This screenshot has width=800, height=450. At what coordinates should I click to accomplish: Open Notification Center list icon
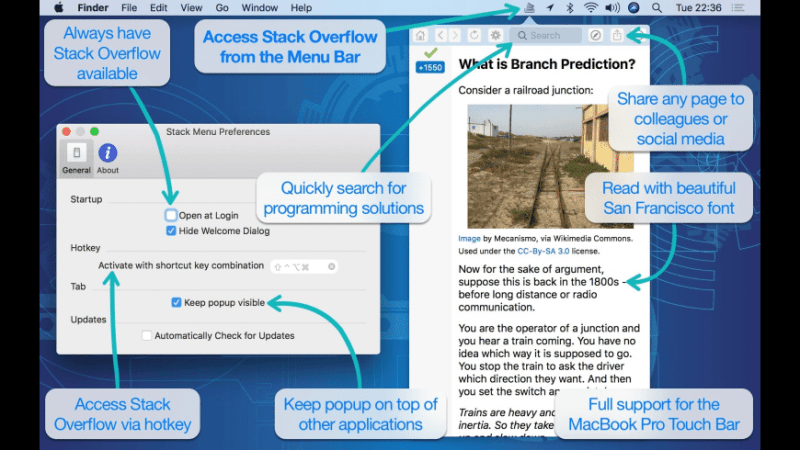[738, 8]
